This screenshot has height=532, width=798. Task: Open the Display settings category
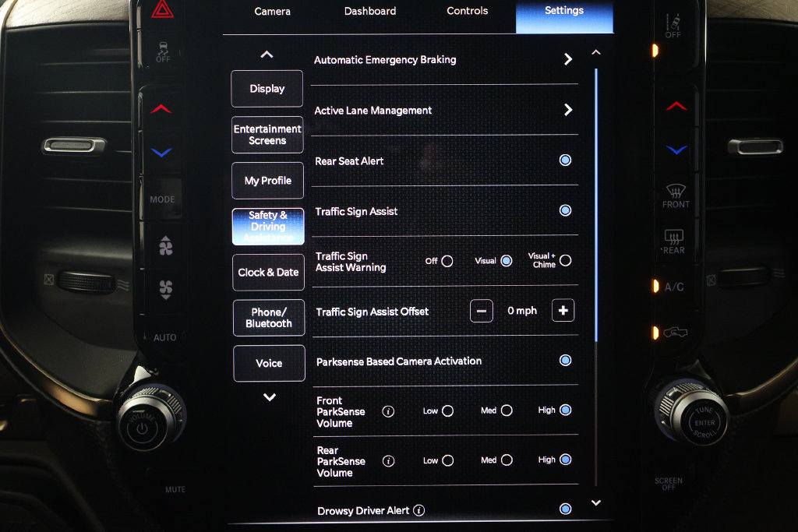pyautogui.click(x=267, y=89)
